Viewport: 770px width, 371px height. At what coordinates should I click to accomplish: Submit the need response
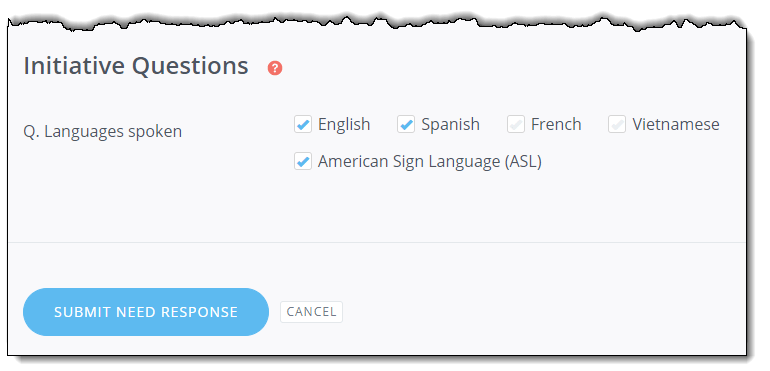click(x=146, y=312)
